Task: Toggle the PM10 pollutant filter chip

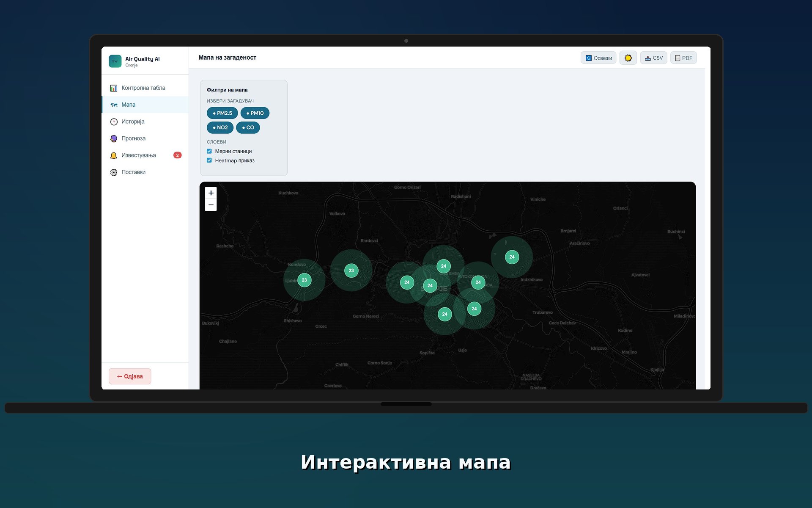Action: pyautogui.click(x=255, y=113)
